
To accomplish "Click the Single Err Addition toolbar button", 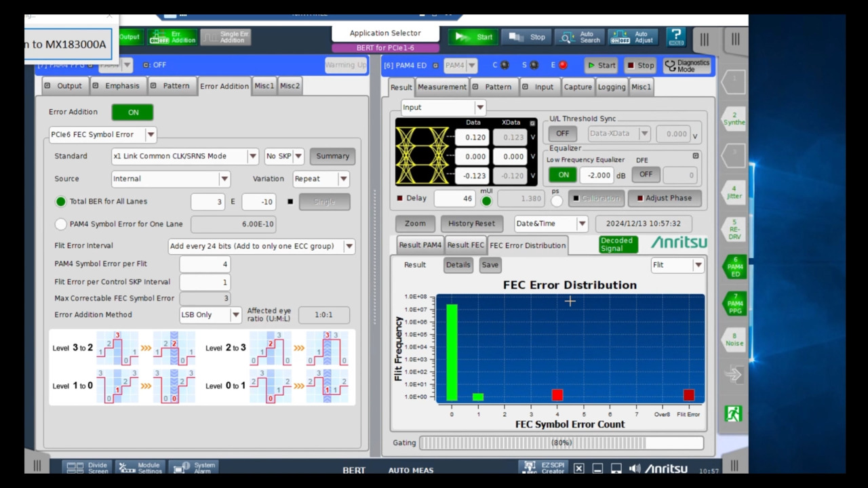I will point(225,37).
